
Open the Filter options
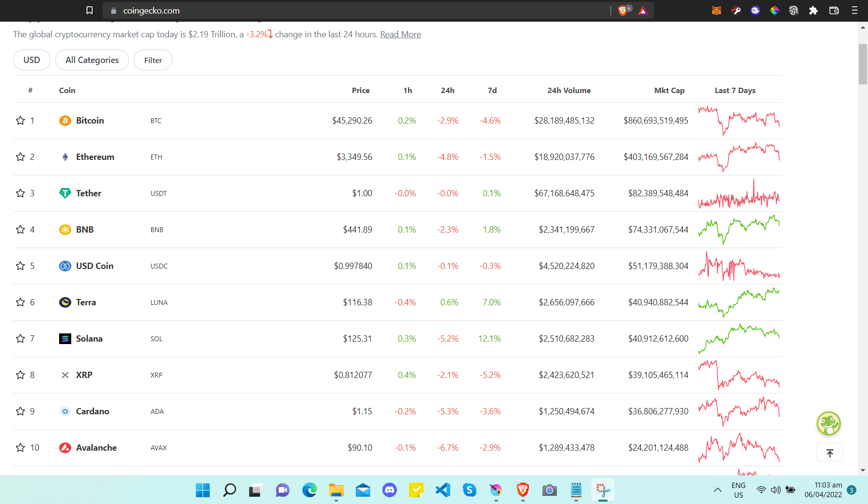[153, 60]
